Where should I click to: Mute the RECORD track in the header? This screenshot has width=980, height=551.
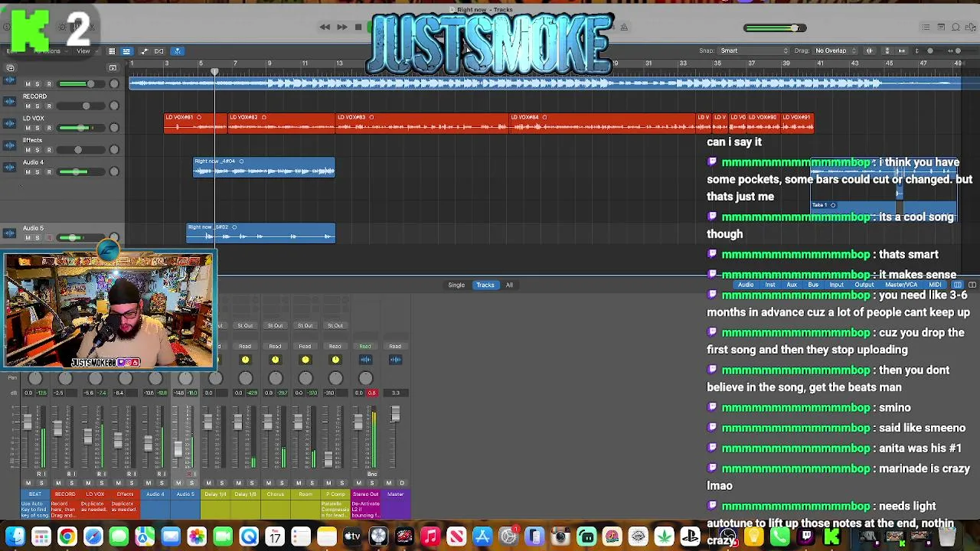coord(28,106)
